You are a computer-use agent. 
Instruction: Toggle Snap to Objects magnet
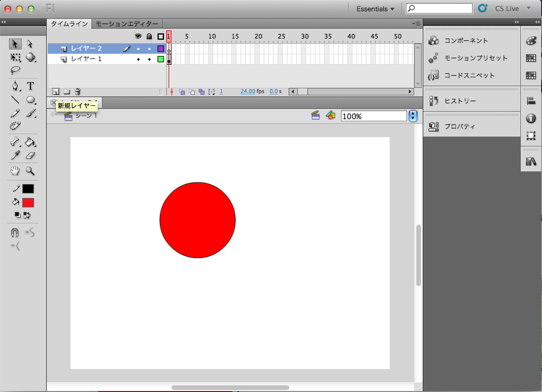(15, 233)
